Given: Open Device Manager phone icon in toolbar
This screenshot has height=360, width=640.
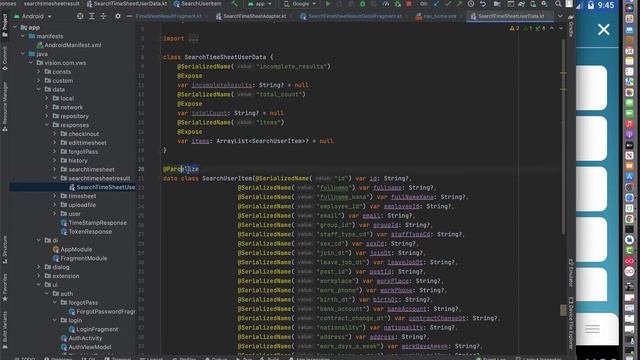Looking at the screenshot, I should pyautogui.click(x=533, y=4).
